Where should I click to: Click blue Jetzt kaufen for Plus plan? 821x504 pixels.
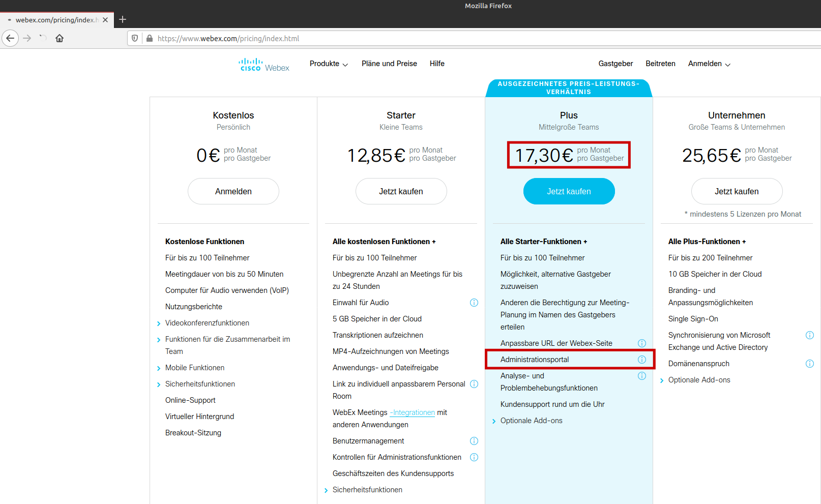pos(569,191)
